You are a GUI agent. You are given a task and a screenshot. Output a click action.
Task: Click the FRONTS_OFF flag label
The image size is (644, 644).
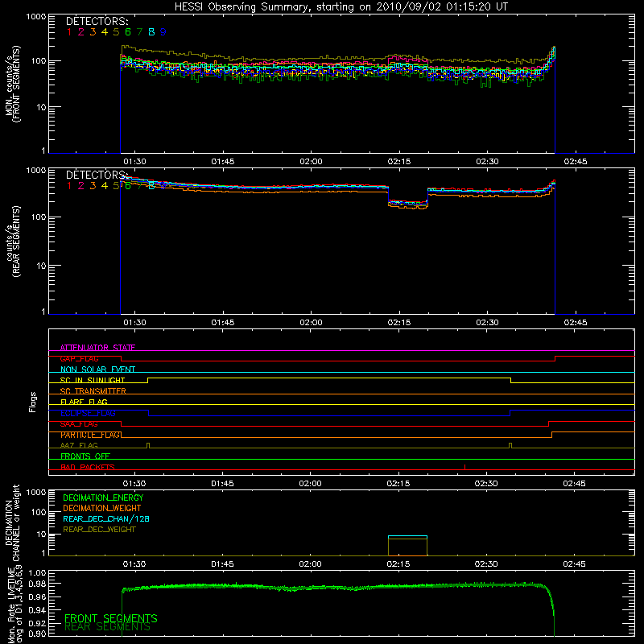point(85,456)
